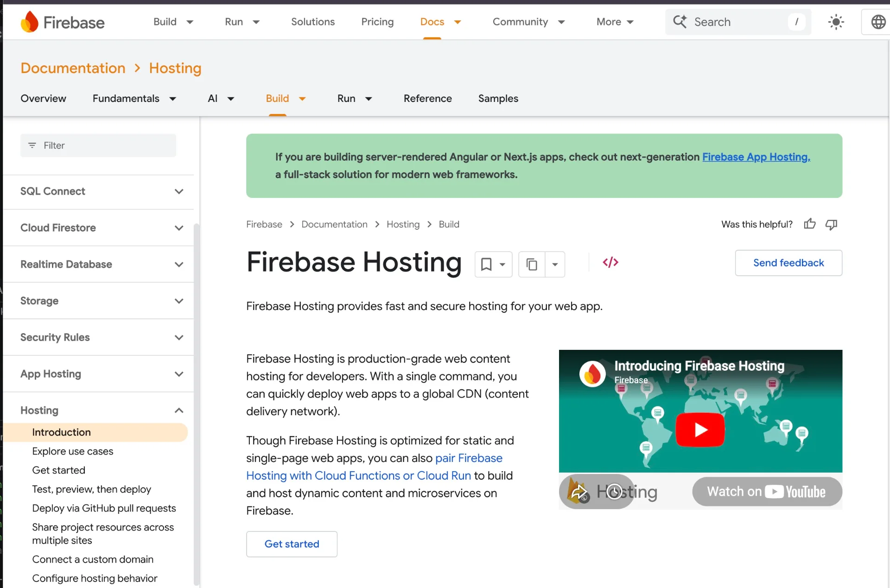Select Deploy via GitHub pull requests

pyautogui.click(x=104, y=508)
